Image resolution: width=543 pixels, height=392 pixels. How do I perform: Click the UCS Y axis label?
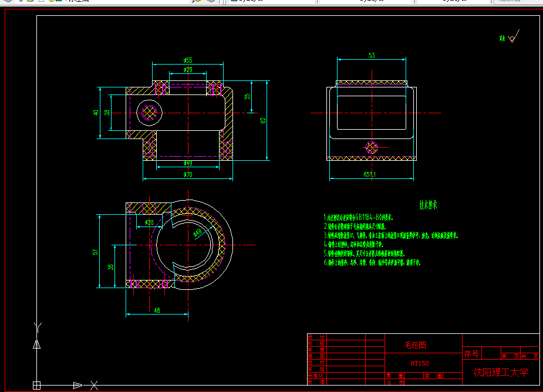coord(38,327)
